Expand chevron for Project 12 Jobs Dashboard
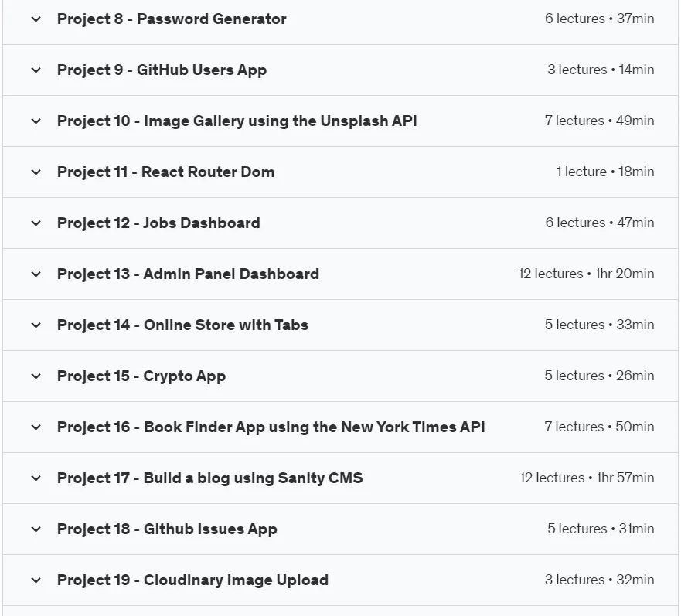 click(36, 223)
